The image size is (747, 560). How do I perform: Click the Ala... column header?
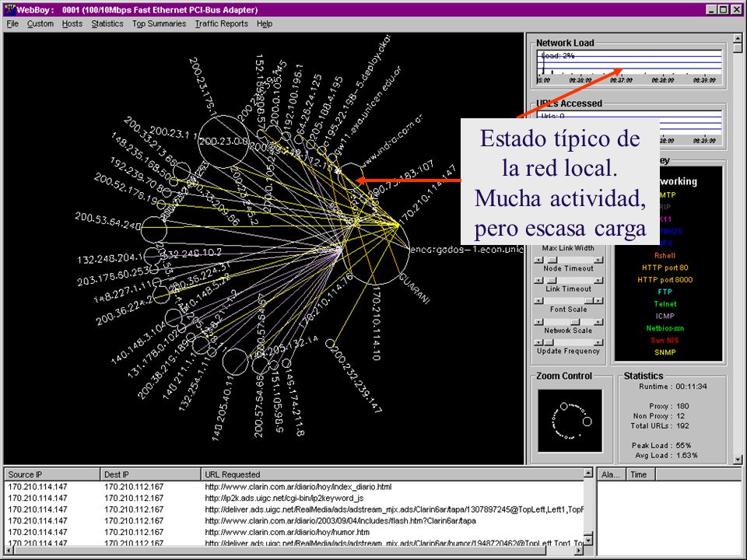point(612,474)
